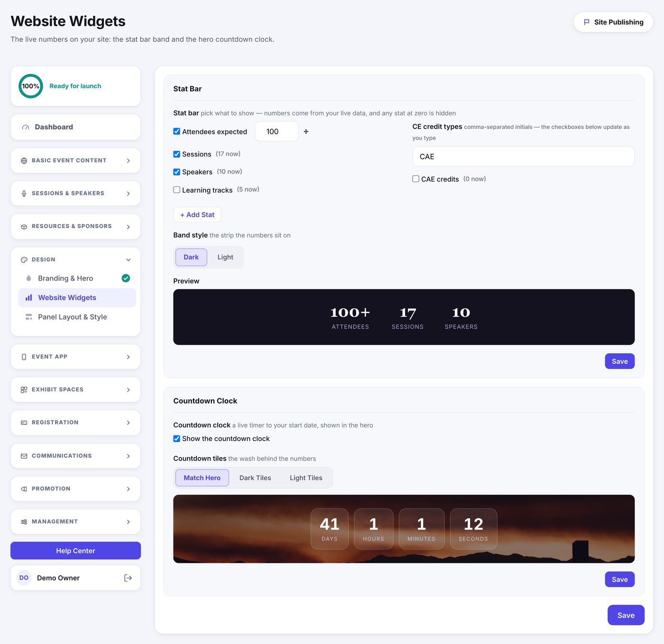Click the countdown clock hero preview image
Screen dimensions: 664x644
(x=404, y=529)
